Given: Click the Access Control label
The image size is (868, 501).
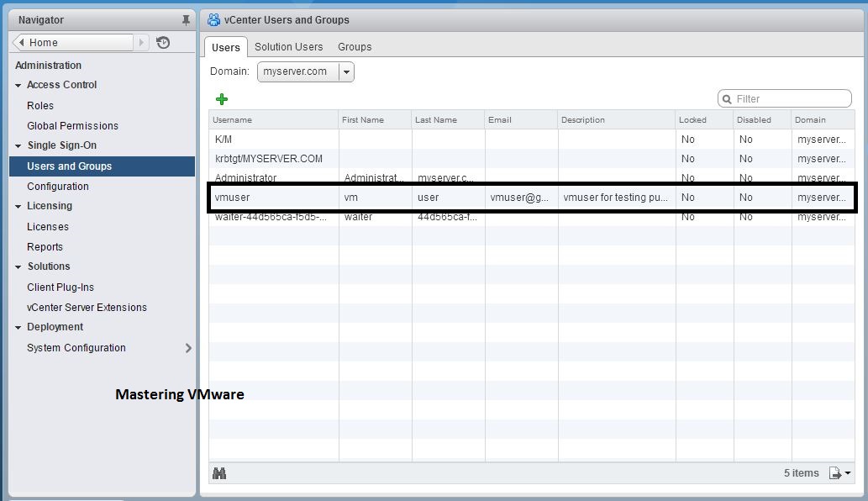Looking at the screenshot, I should pos(61,85).
